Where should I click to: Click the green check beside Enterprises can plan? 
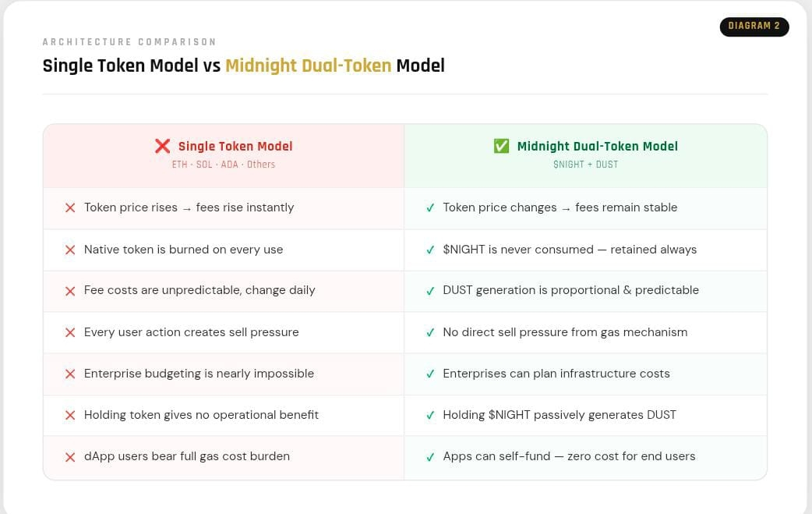pos(430,374)
